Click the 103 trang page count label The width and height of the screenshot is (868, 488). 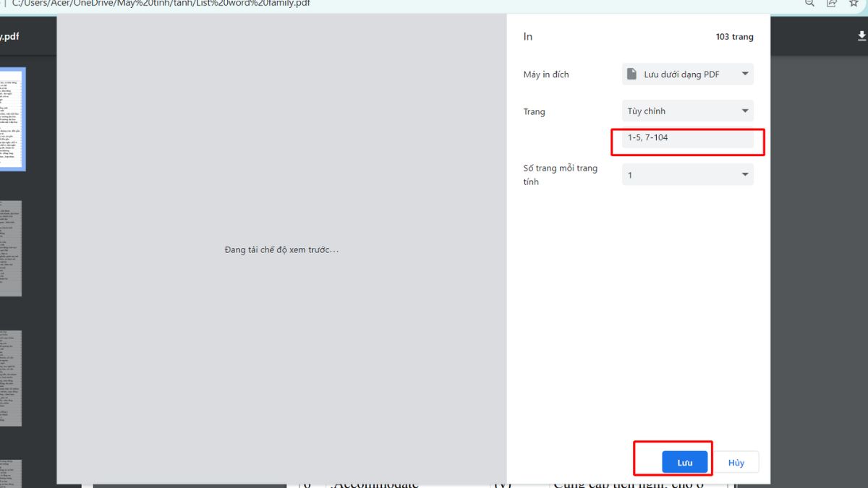[734, 37]
